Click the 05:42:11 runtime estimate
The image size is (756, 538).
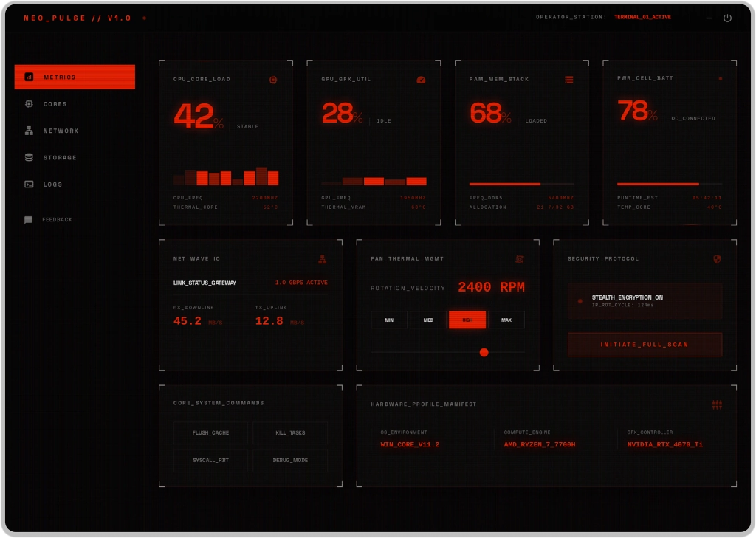click(x=707, y=198)
